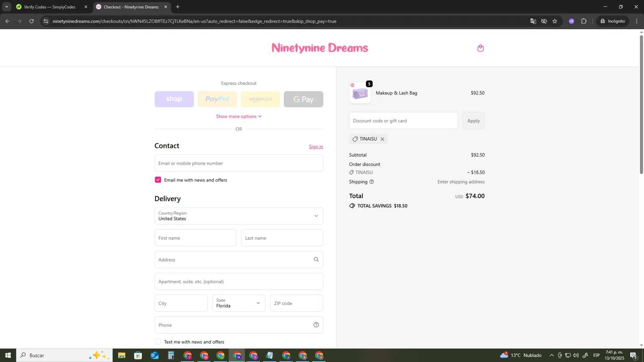Open the purple extension icon in toolbar
This screenshot has height=362, width=644.
pyautogui.click(x=571, y=21)
